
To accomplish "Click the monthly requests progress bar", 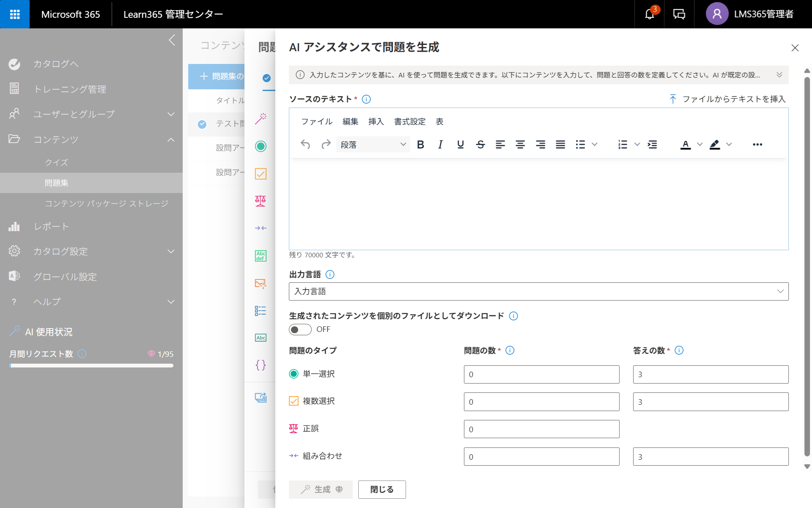I will pos(91,366).
